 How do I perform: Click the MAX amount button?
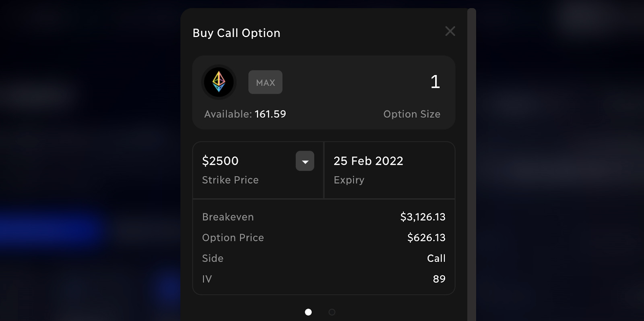point(265,82)
